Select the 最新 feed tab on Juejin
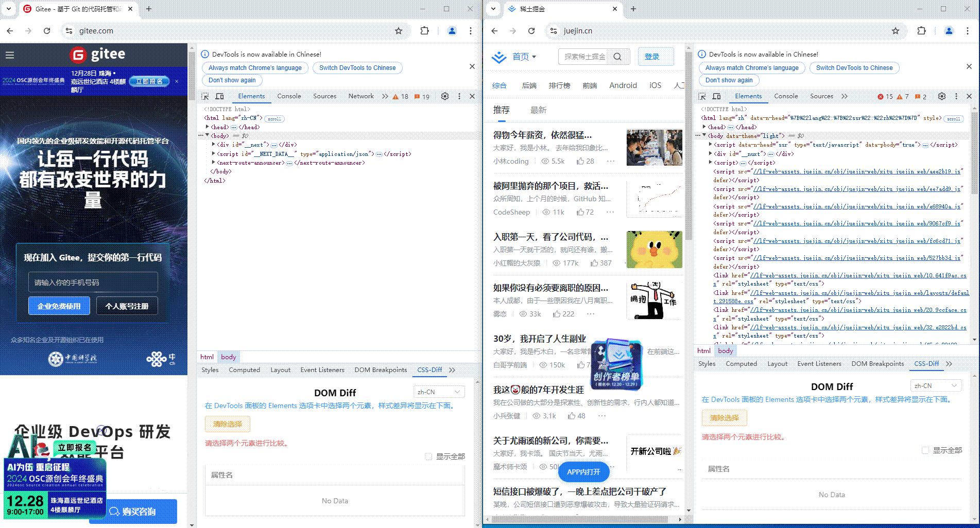The width and height of the screenshot is (980, 528). click(538, 110)
